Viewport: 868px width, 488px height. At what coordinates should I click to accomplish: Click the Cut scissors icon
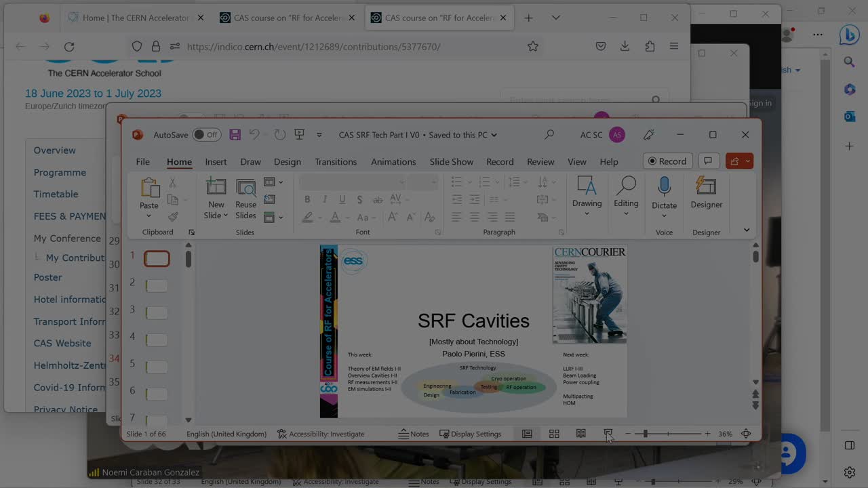(173, 183)
